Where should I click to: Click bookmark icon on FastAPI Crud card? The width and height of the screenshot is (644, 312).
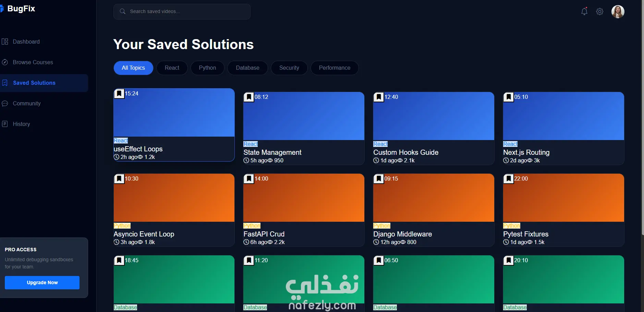point(249,178)
